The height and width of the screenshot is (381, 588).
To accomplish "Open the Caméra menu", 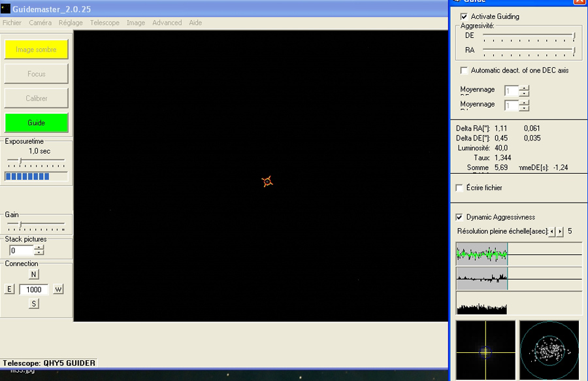I will pos(40,22).
